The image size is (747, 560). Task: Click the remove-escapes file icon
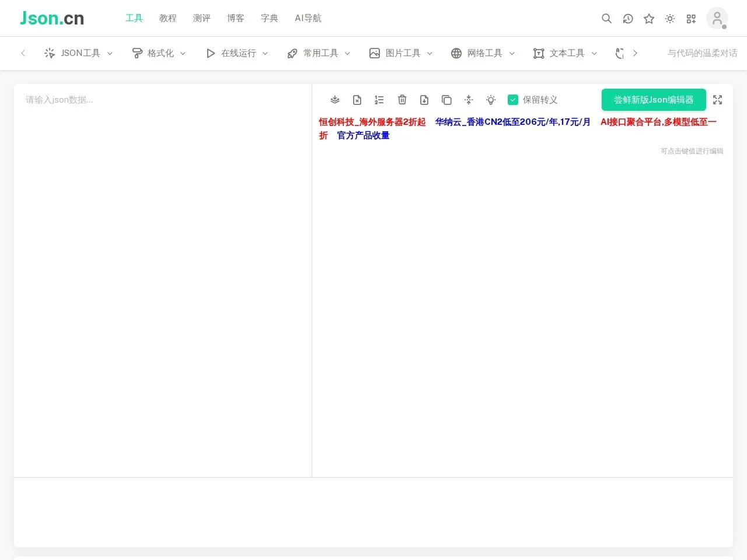click(x=357, y=100)
